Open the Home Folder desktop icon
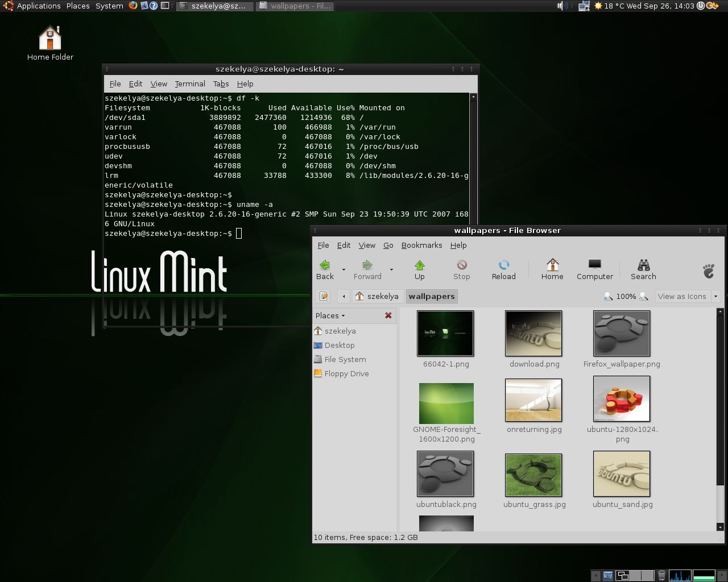The image size is (728, 582). tap(50, 43)
